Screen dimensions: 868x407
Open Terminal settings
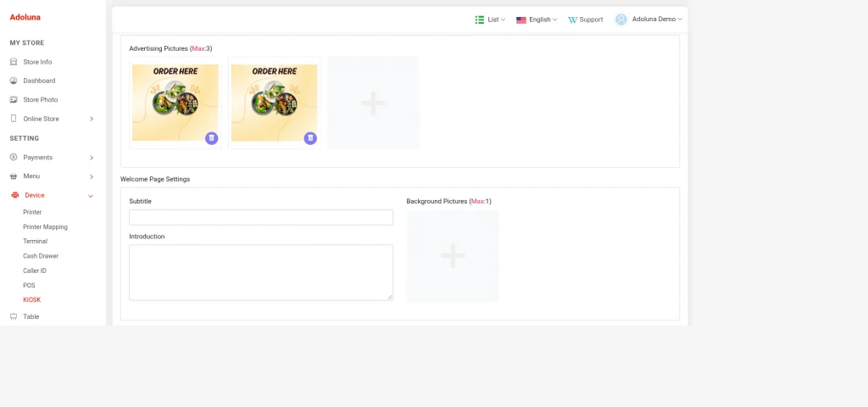click(x=35, y=242)
